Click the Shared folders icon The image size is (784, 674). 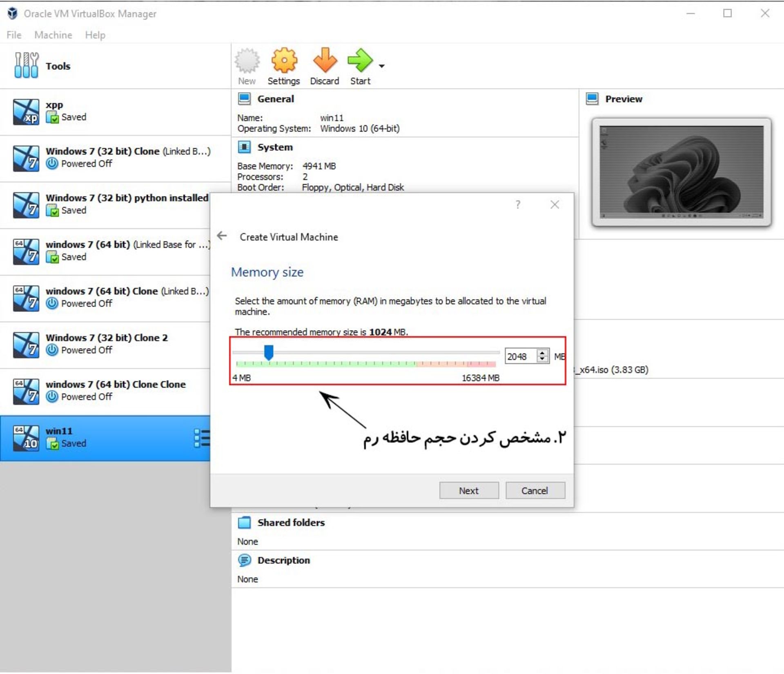point(244,523)
